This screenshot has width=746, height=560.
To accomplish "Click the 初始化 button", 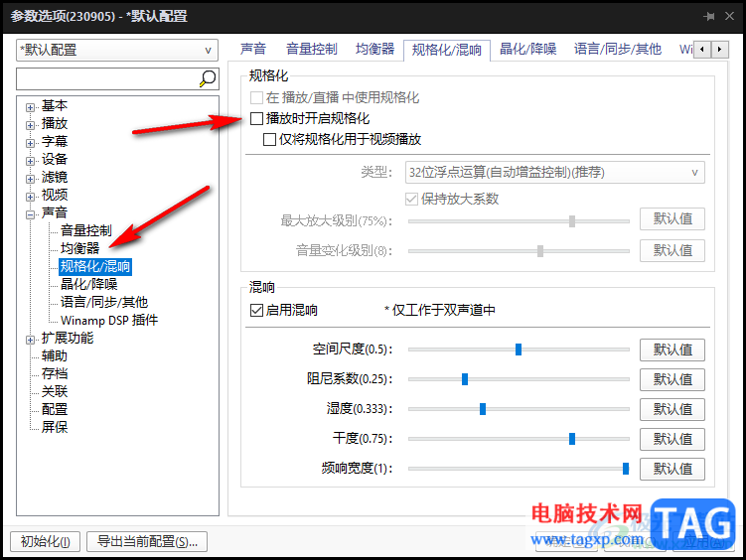I will point(46,541).
